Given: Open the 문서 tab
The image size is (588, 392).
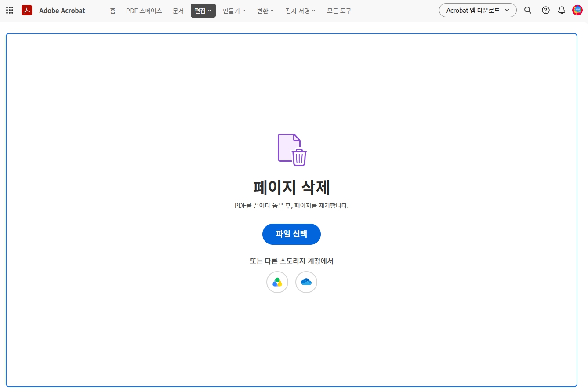Looking at the screenshot, I should (178, 11).
